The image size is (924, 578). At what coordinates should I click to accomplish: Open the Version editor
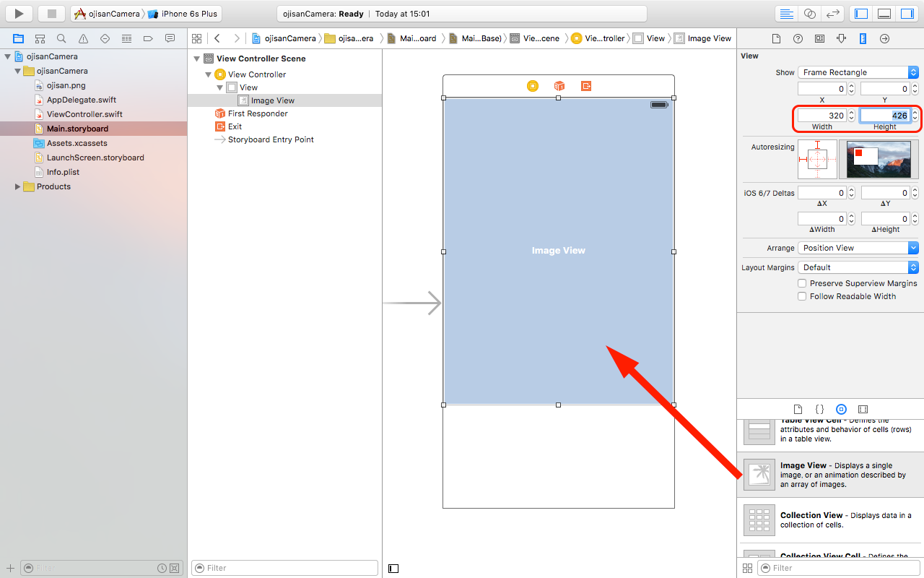pos(830,13)
